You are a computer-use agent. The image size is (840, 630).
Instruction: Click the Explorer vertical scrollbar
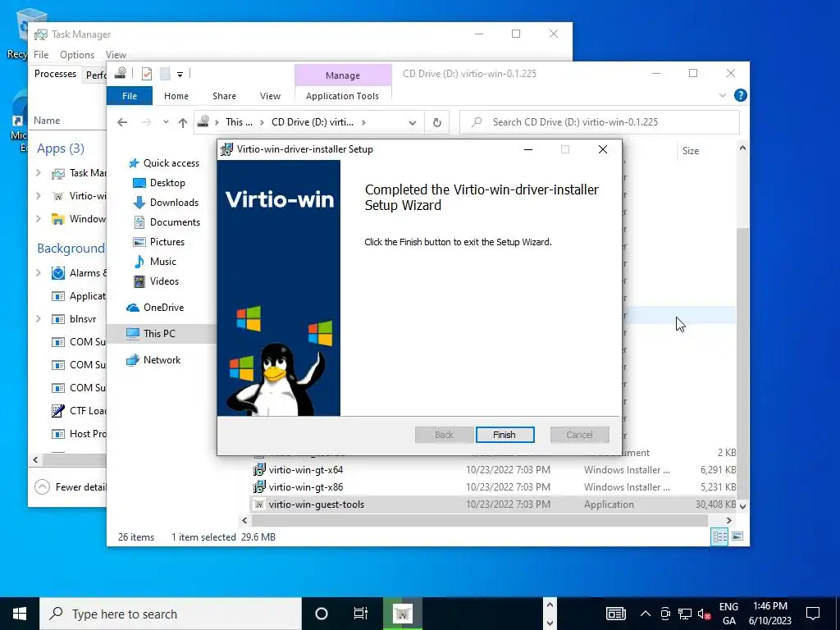click(742, 363)
